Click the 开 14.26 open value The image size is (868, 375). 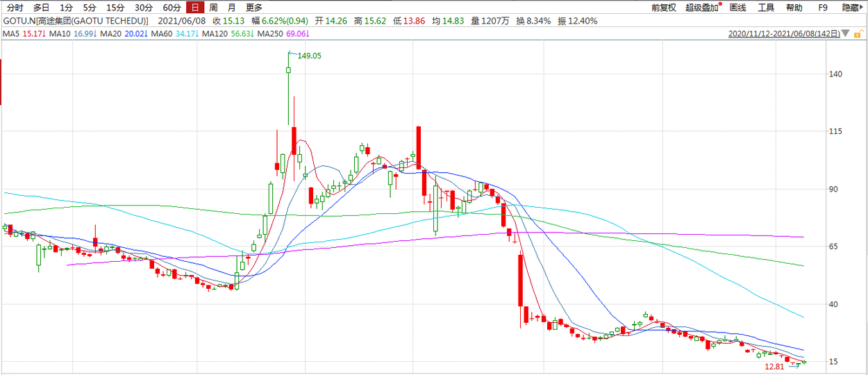tap(332, 21)
